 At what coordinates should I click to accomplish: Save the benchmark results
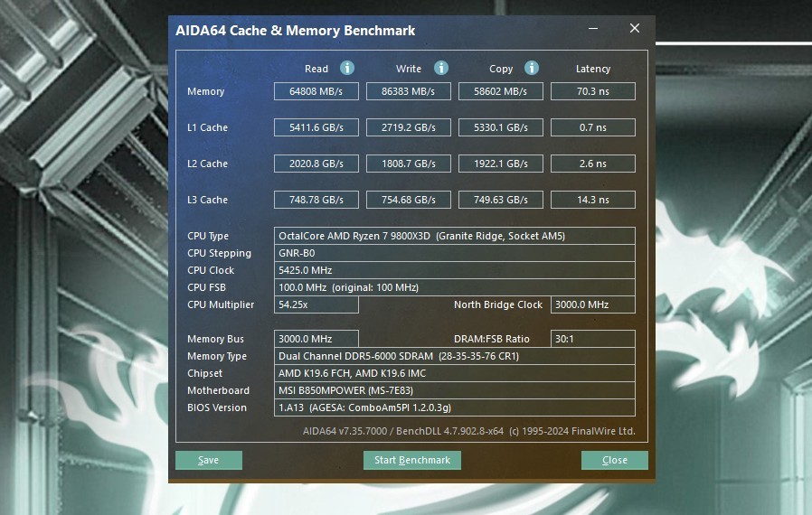tap(209, 460)
